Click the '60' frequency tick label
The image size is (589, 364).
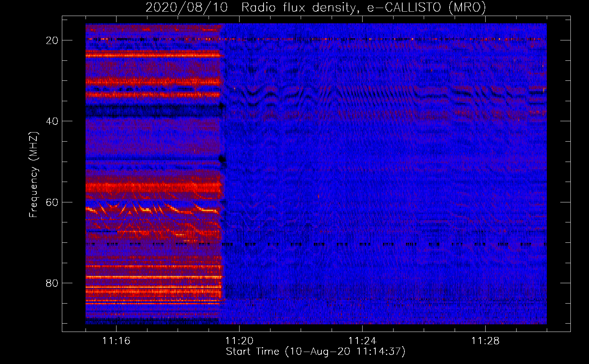click(x=52, y=202)
